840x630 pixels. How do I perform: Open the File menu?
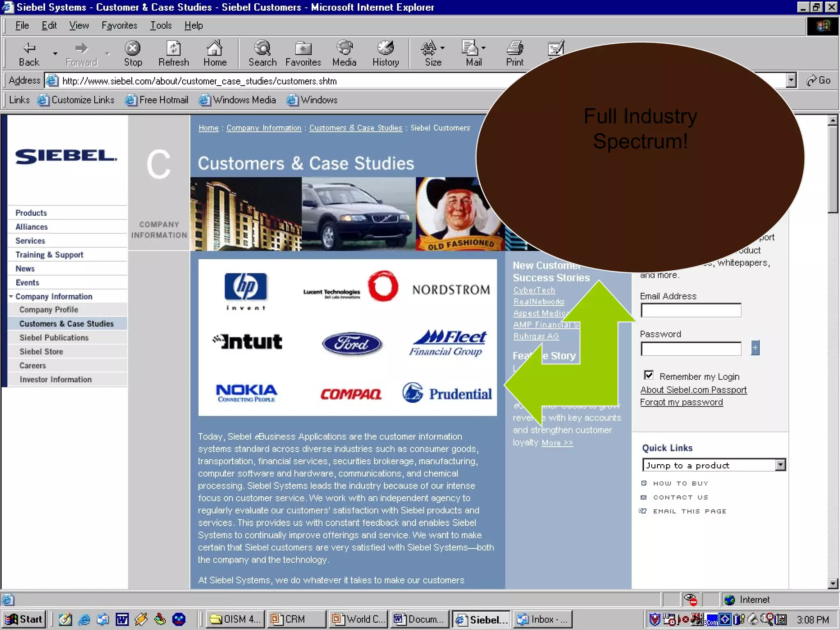coord(22,25)
